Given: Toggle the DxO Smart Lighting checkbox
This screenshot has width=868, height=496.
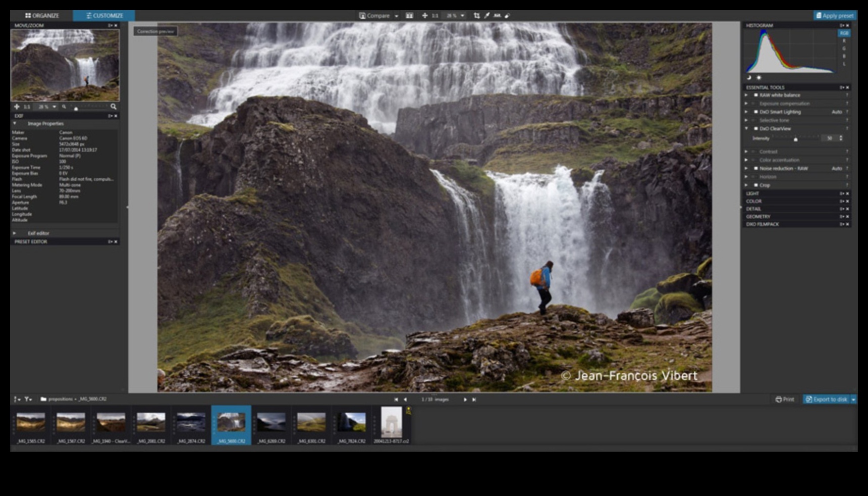Looking at the screenshot, I should (x=756, y=112).
